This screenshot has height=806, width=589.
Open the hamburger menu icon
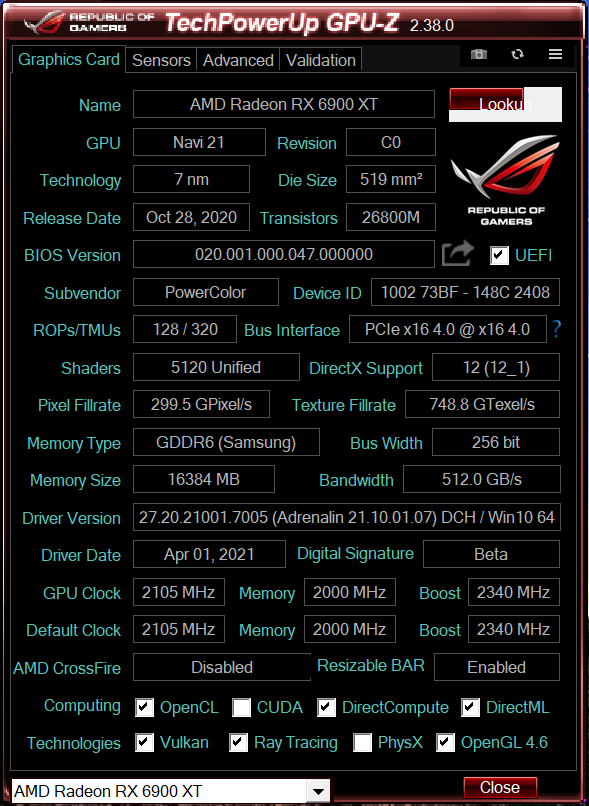point(555,54)
